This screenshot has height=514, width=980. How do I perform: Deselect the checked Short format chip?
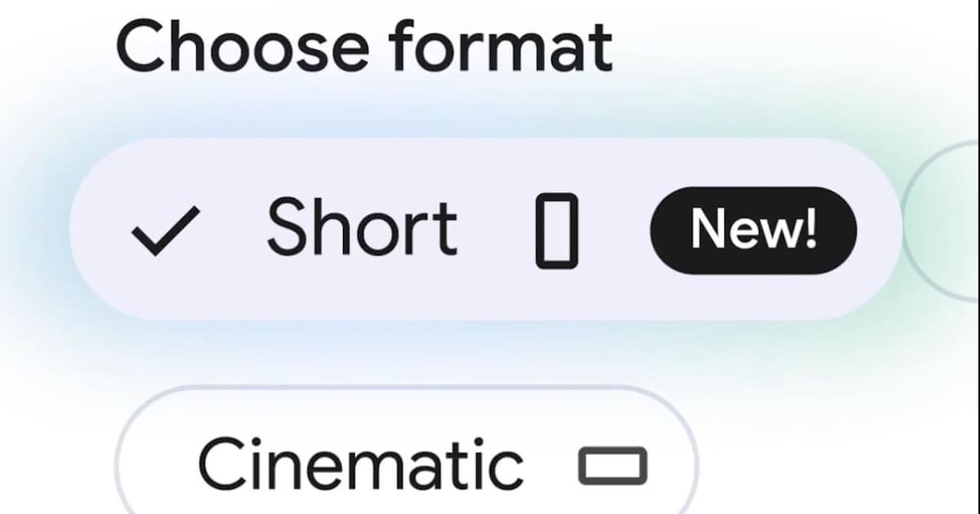pyautogui.click(x=486, y=229)
